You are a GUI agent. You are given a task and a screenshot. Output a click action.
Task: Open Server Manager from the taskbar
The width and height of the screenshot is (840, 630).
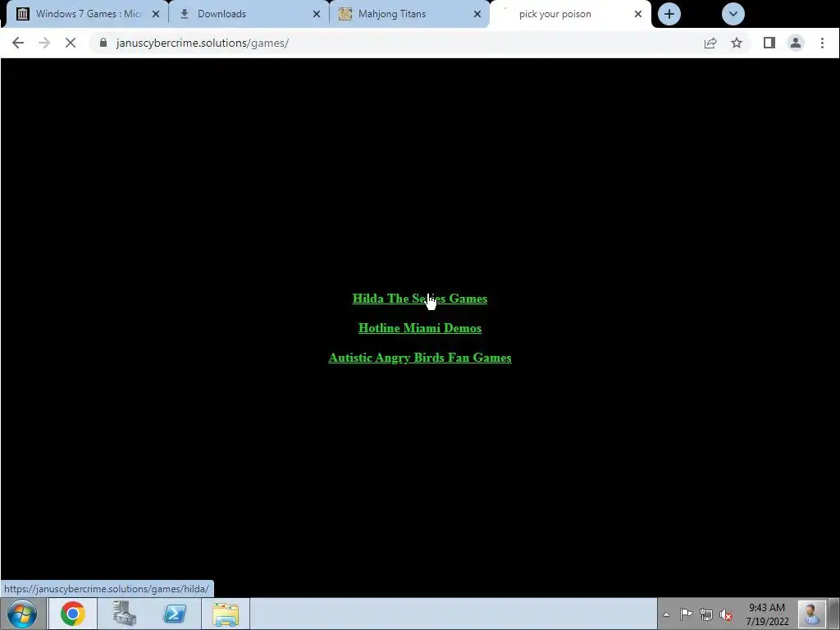pyautogui.click(x=125, y=614)
